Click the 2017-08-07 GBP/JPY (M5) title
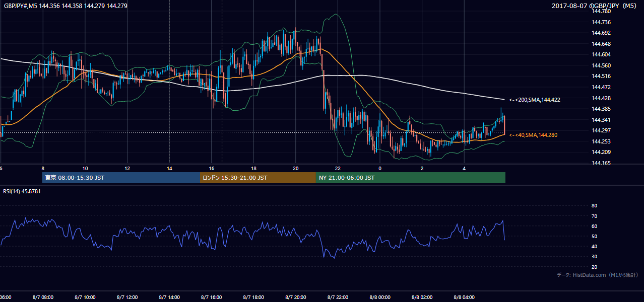 click(595, 6)
